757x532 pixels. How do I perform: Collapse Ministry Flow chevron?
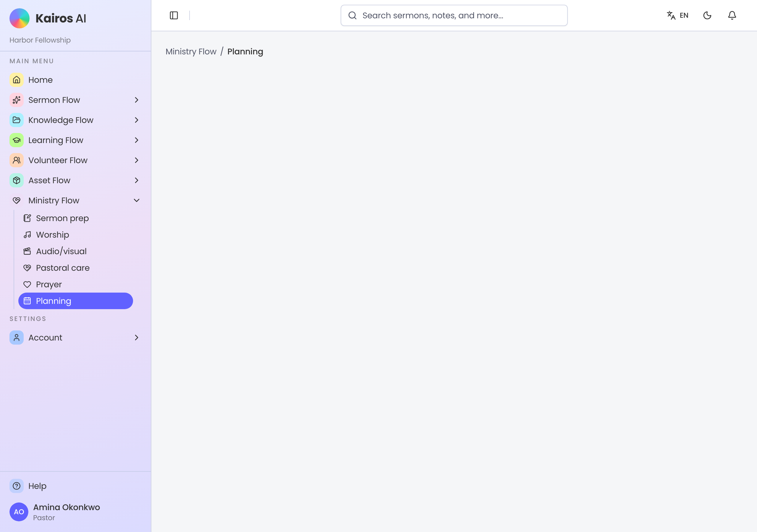click(x=137, y=200)
